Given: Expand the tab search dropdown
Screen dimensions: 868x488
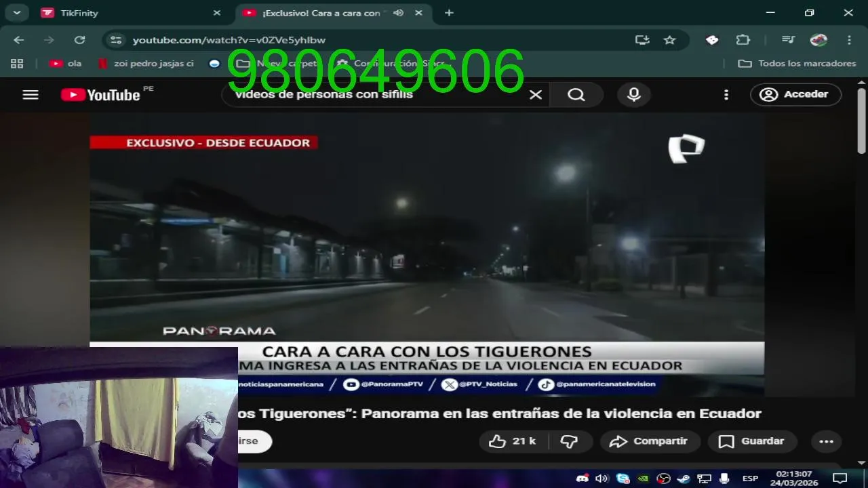Looking at the screenshot, I should [16, 13].
